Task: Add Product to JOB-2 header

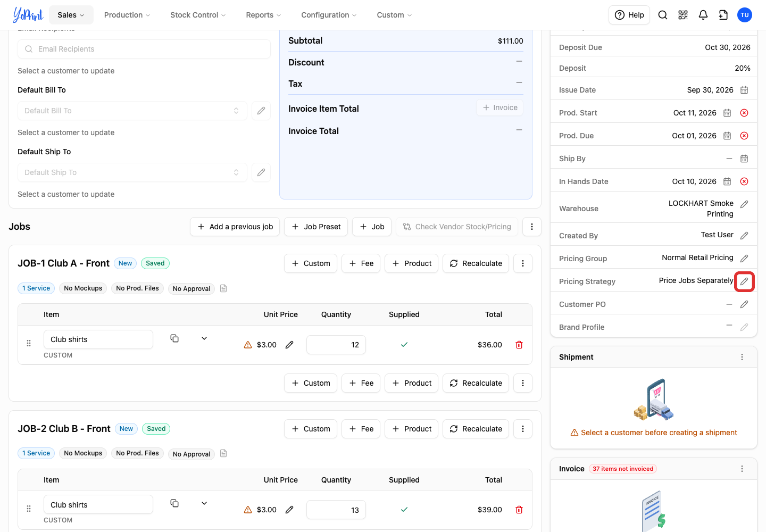Action: coord(412,429)
